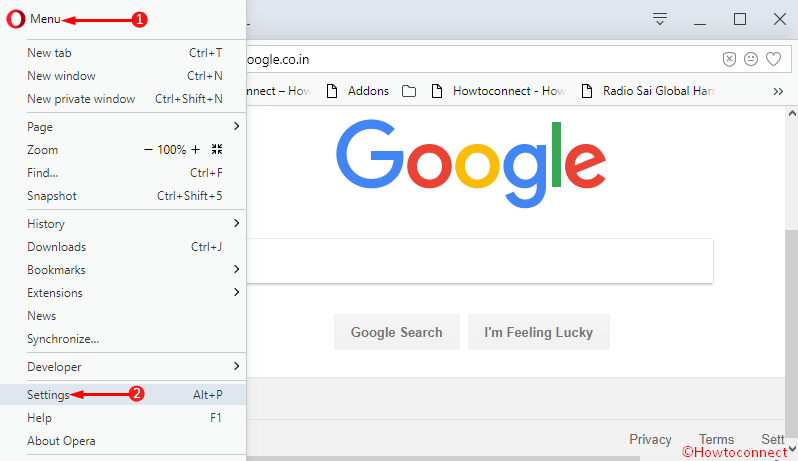This screenshot has width=798, height=461.
Task: Click the page icon of the Howtoconnect bookmark
Action: tap(437, 91)
